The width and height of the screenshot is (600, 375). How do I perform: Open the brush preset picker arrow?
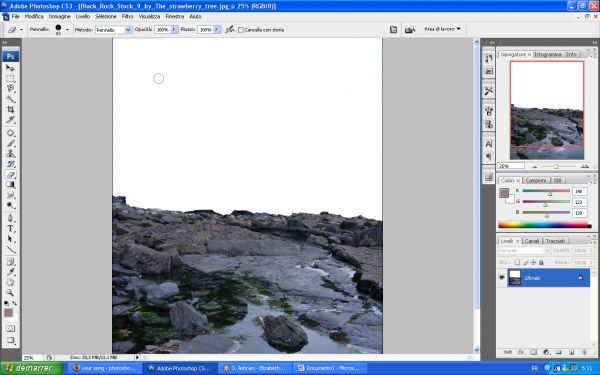(67, 29)
